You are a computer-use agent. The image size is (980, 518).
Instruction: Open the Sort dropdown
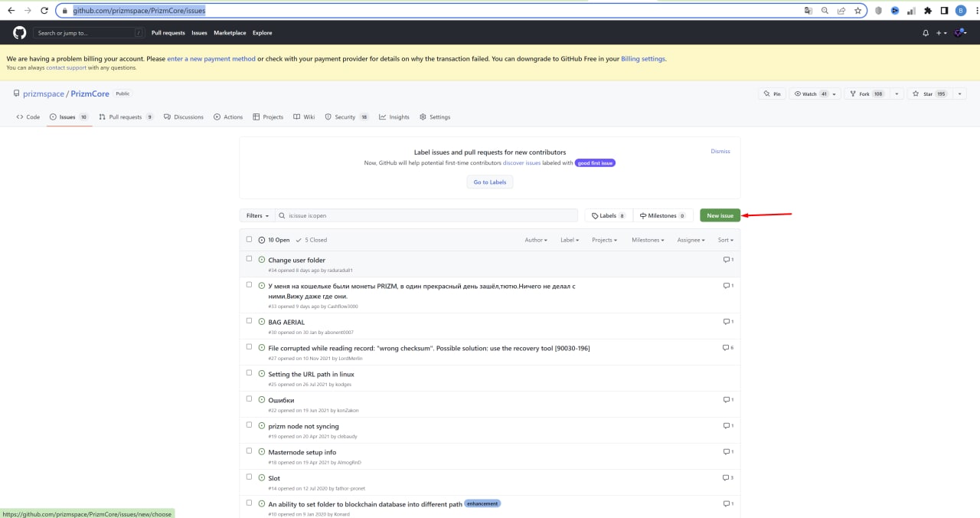pyautogui.click(x=726, y=240)
